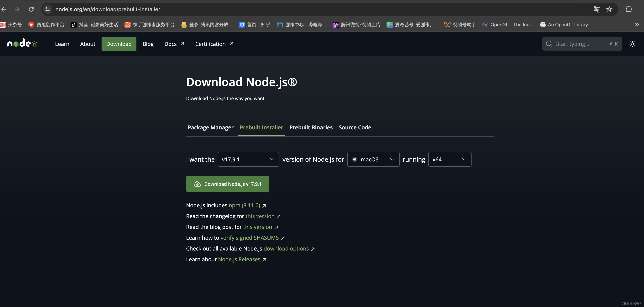Open the 头条号 bookmark
The width and height of the screenshot is (644, 307).
point(11,24)
